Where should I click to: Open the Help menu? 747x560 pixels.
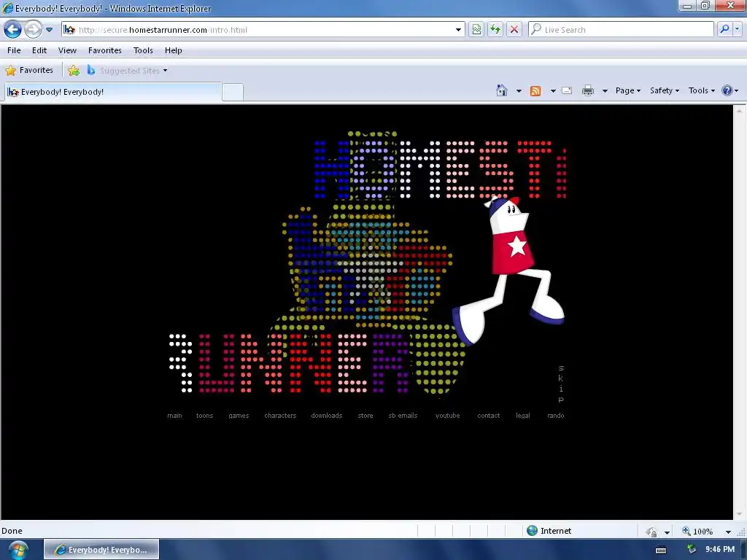(174, 50)
